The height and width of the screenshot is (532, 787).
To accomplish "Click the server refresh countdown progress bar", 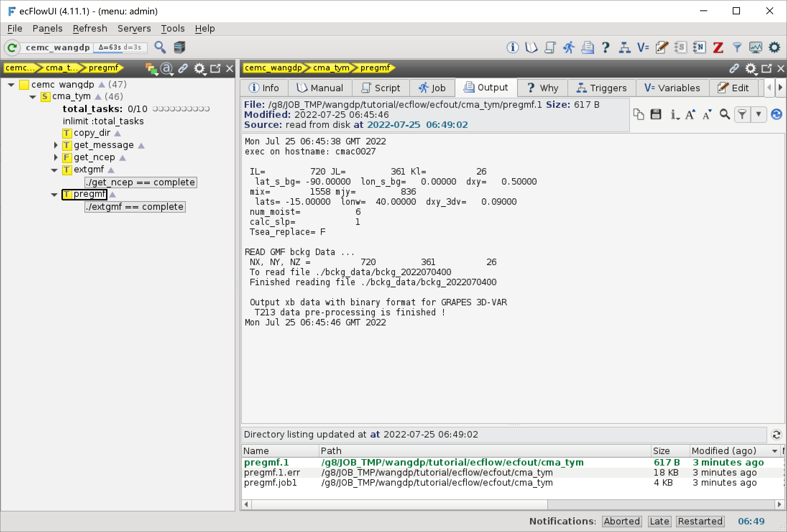I will tap(120, 48).
